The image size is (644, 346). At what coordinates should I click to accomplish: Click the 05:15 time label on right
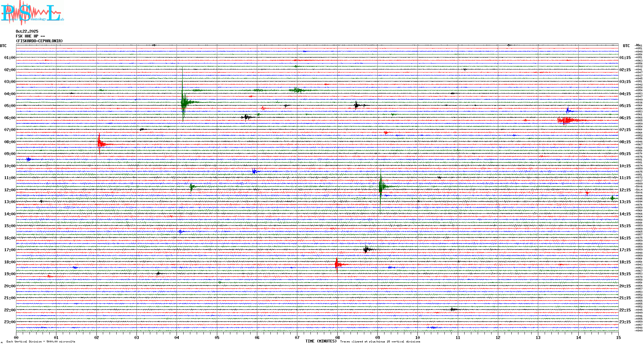tap(625, 106)
